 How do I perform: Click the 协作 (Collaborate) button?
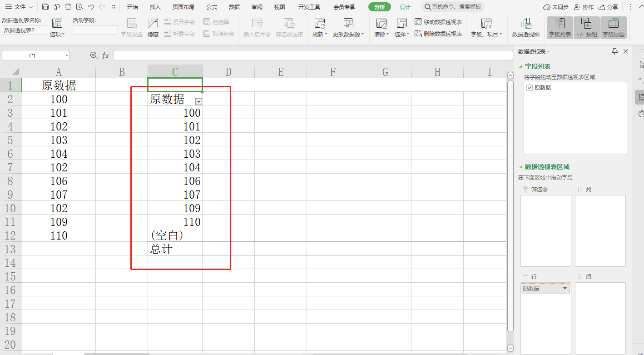click(584, 7)
